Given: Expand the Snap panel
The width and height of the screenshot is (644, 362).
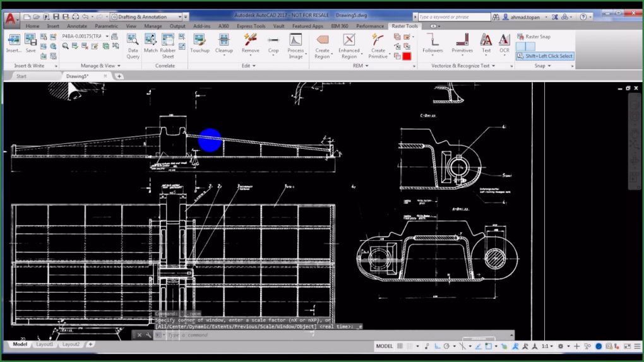Looking at the screenshot, I should [542, 66].
